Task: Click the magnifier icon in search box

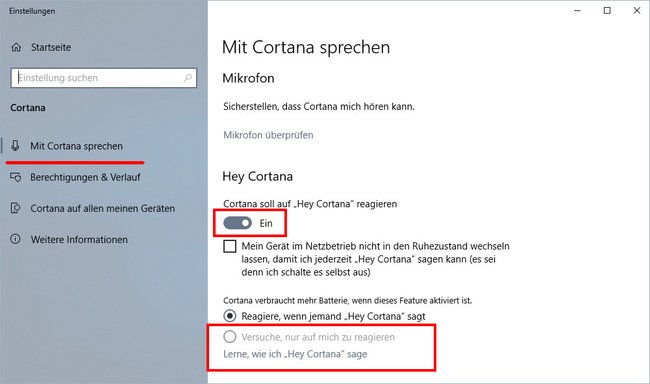Action: point(187,78)
